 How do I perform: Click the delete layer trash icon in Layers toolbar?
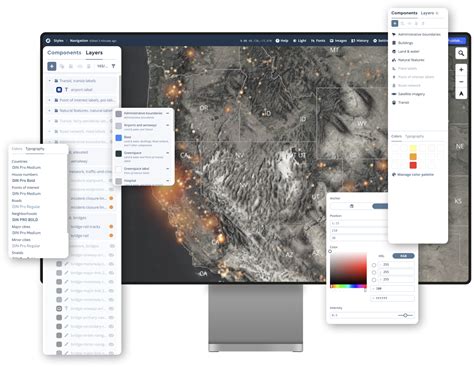point(89,66)
